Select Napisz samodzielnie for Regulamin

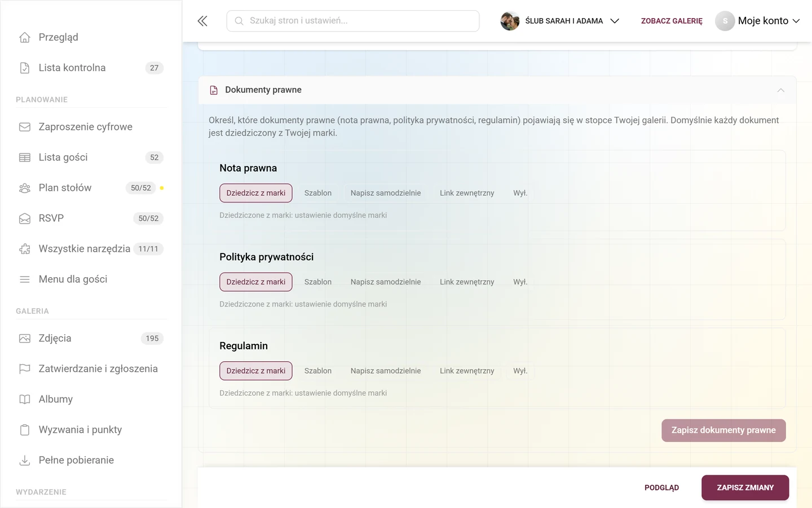(386, 371)
